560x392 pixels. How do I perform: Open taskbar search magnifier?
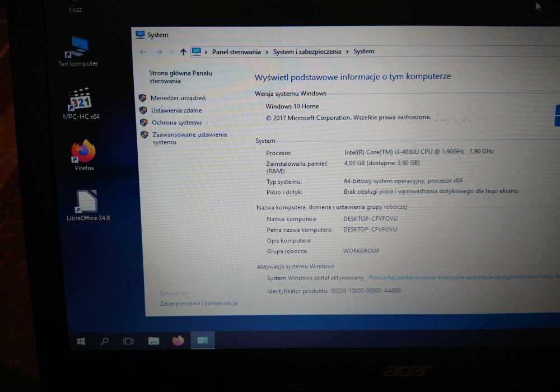pos(105,341)
